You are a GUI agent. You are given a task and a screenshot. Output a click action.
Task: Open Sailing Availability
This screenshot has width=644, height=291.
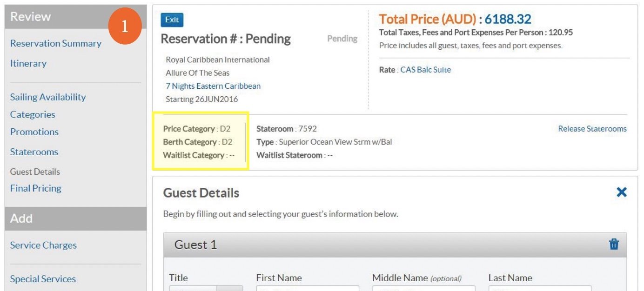[x=48, y=97]
